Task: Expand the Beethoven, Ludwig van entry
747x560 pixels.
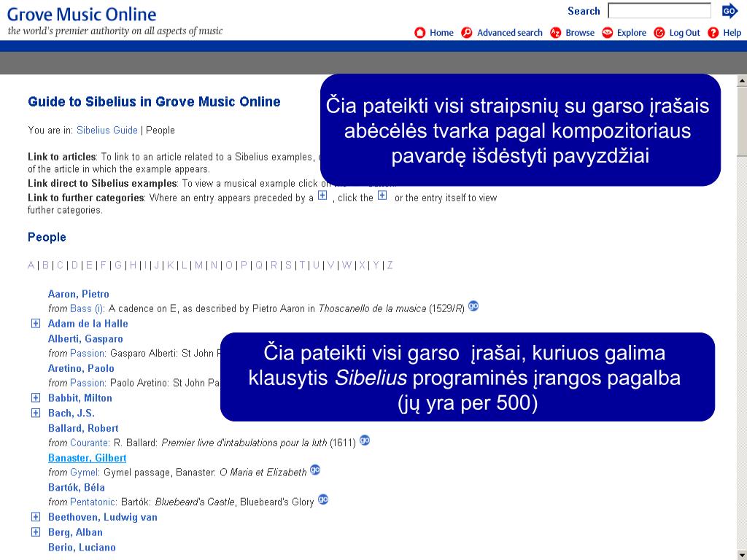Action: pos(36,517)
